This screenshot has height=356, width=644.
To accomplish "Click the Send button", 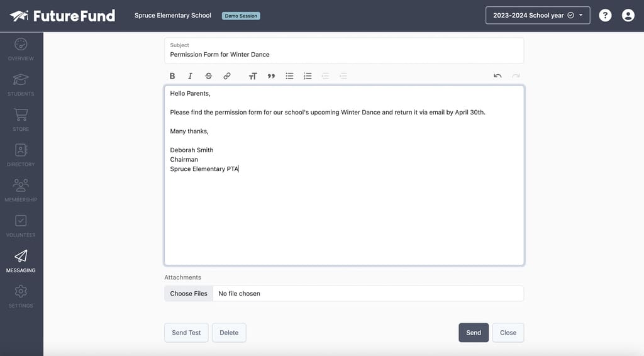I will 474,333.
